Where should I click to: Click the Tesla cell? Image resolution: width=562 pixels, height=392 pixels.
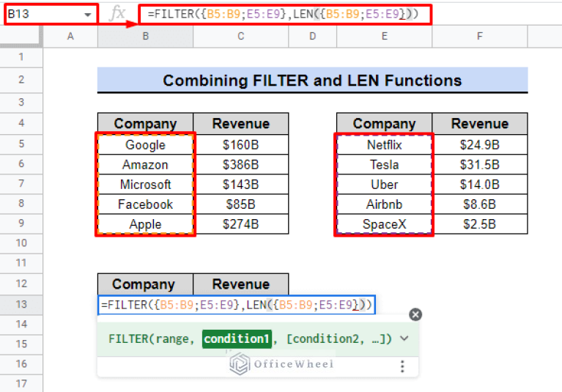pos(385,164)
